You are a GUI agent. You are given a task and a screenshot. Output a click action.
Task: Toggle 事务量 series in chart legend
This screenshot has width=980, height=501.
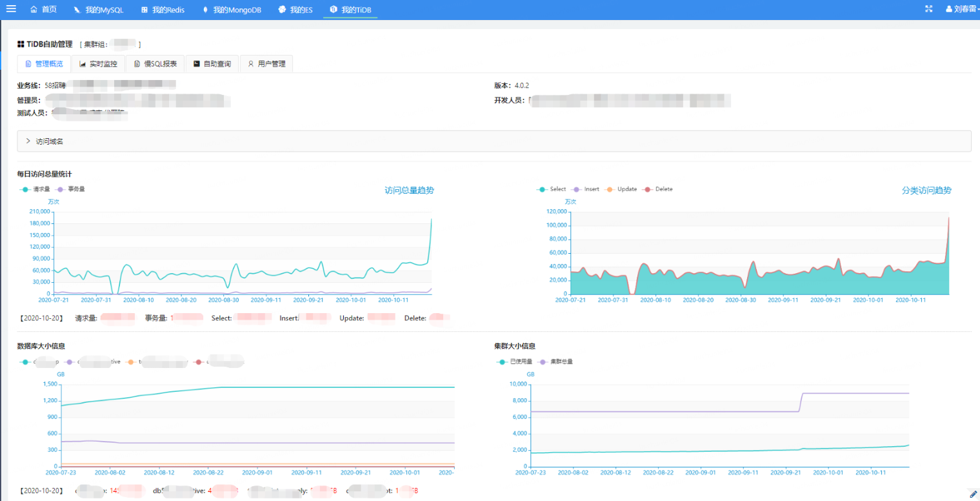coord(71,189)
